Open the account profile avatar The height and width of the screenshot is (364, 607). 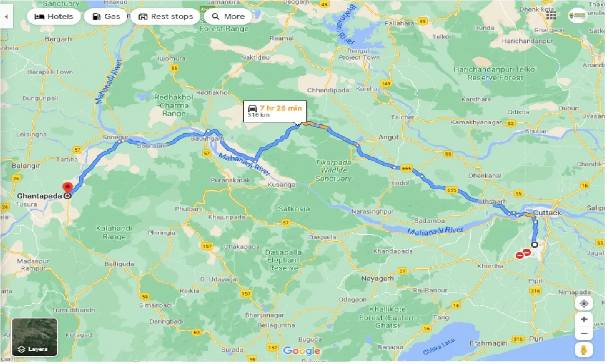click(x=578, y=16)
